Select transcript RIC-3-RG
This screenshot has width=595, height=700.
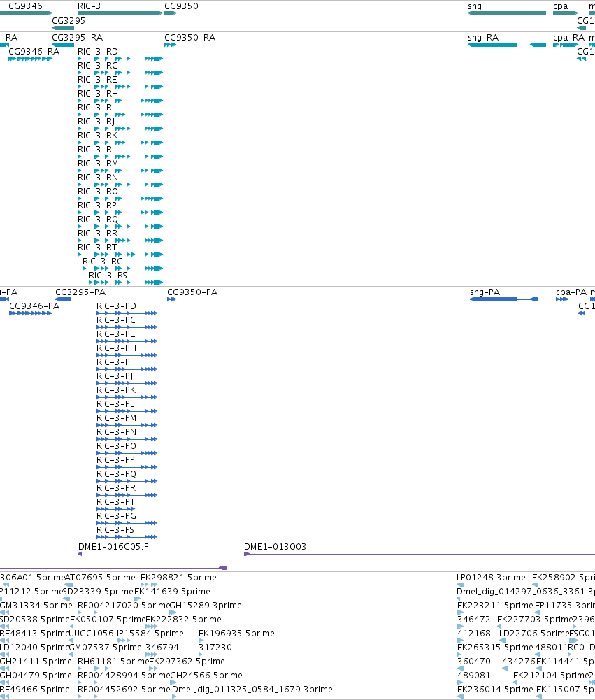coord(123,269)
